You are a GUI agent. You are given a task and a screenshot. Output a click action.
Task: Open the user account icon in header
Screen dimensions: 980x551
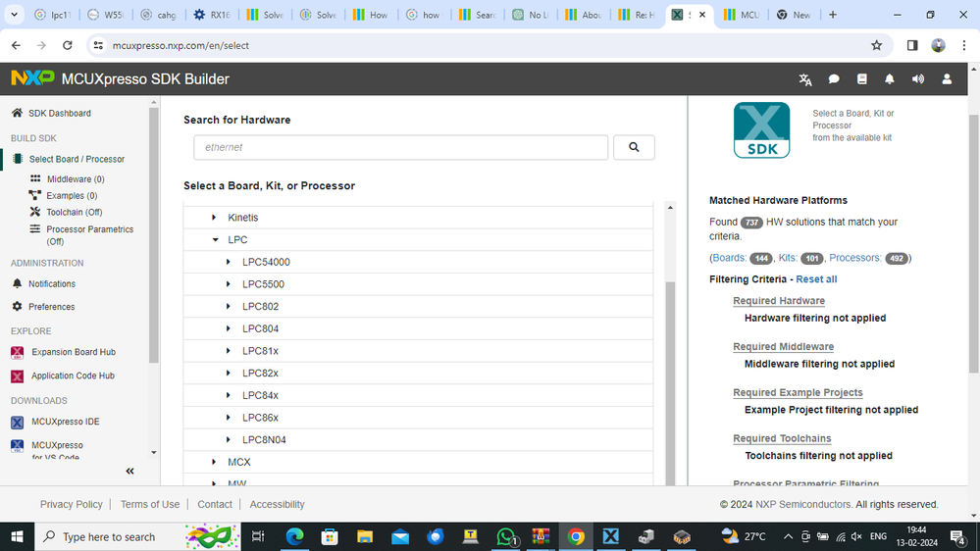tap(947, 78)
